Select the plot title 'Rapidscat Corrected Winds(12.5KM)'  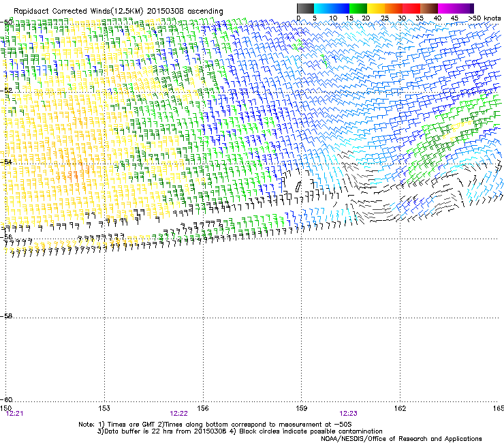click(x=78, y=12)
